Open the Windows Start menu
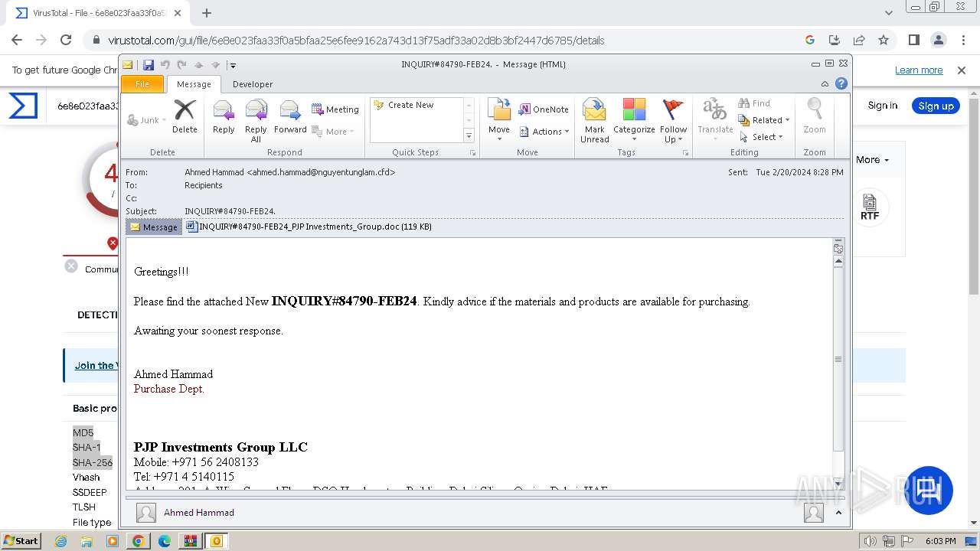Image resolution: width=980 pixels, height=551 pixels. pos(21,541)
